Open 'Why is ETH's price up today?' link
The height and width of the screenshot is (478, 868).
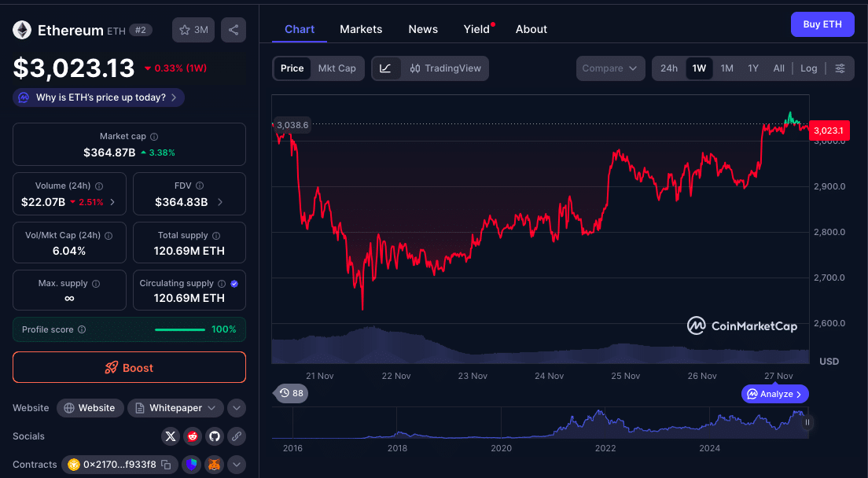pos(97,97)
